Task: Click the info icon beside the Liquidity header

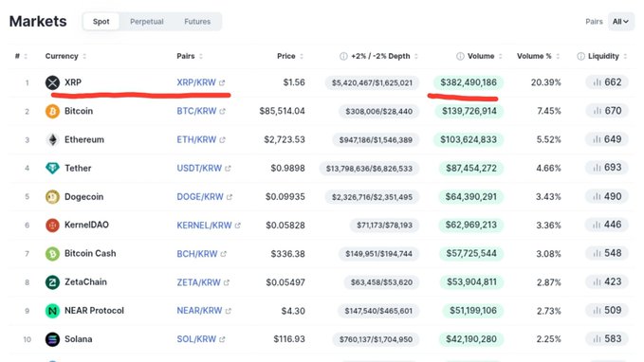Action: (580, 56)
